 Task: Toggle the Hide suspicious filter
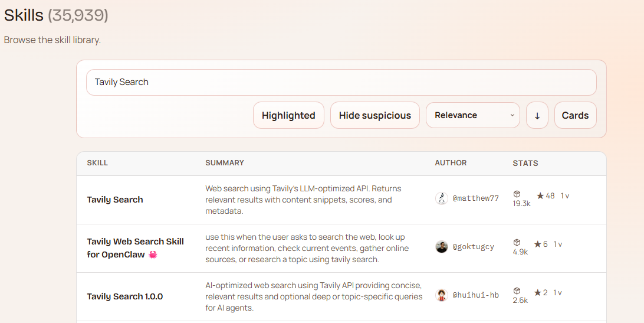pos(375,115)
